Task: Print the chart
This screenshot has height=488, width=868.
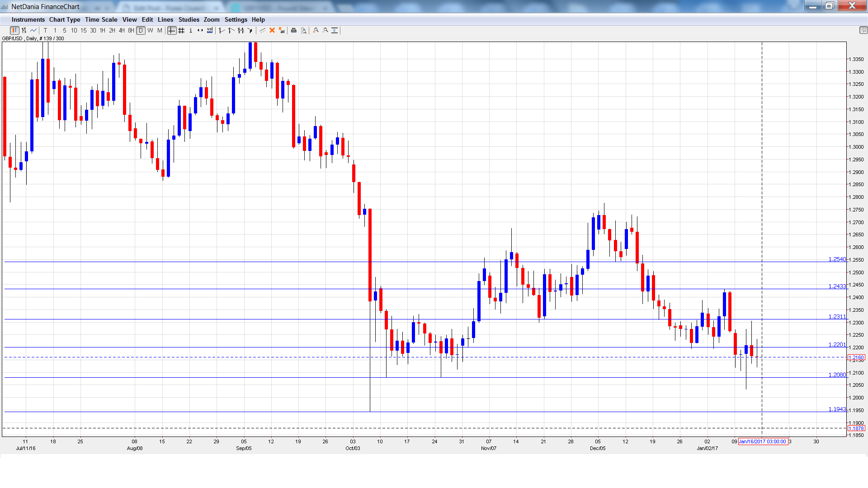Action: (294, 31)
